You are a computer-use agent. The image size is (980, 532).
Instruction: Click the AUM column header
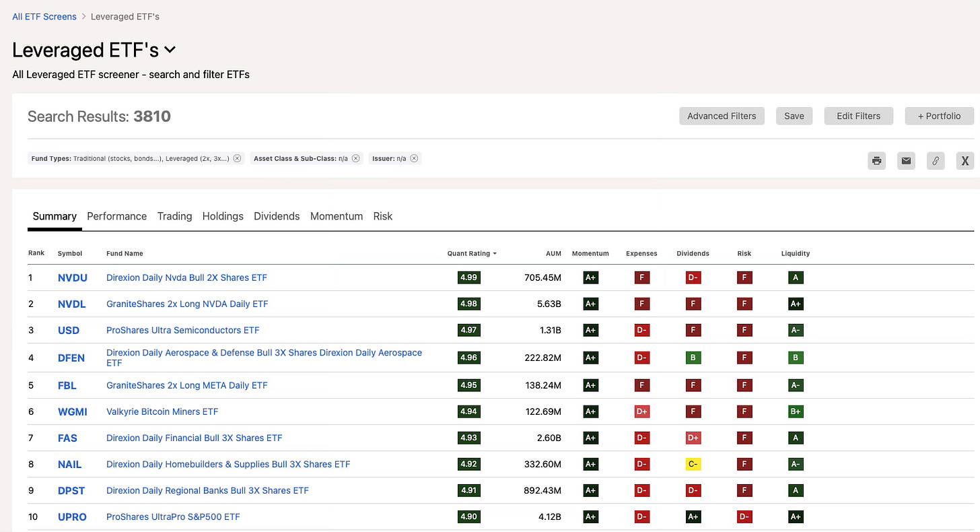click(553, 254)
